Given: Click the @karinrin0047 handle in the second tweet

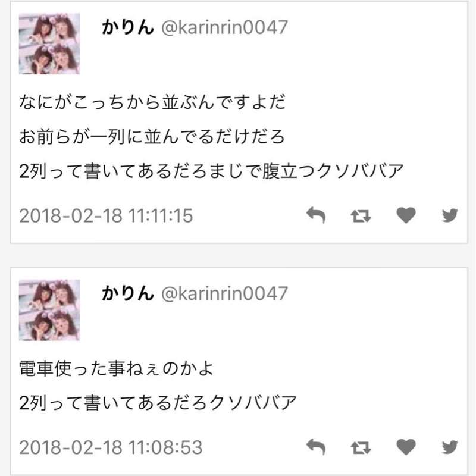Looking at the screenshot, I should click(x=224, y=293).
